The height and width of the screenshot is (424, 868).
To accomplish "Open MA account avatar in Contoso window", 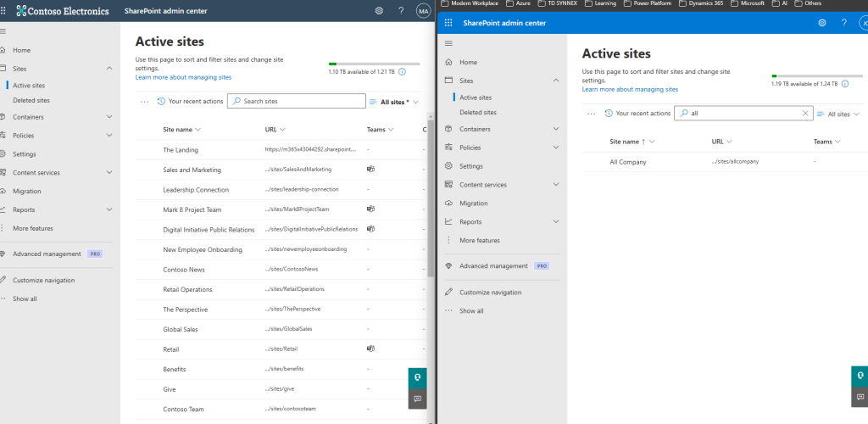I will (424, 10).
